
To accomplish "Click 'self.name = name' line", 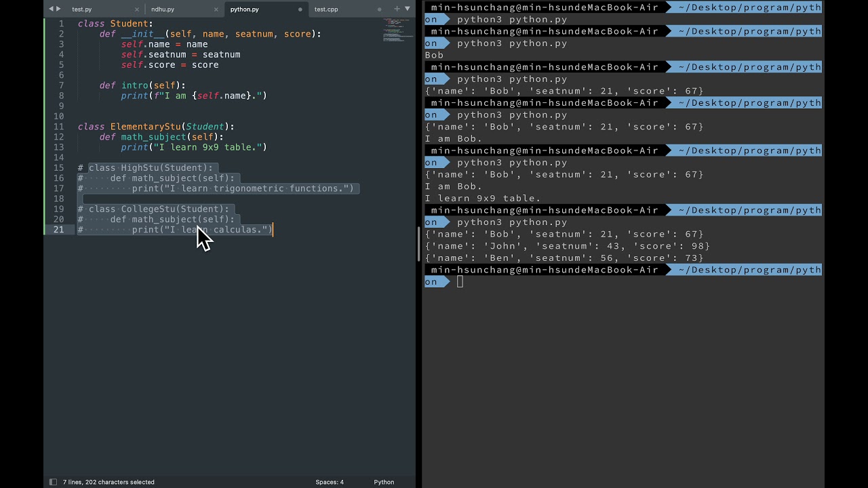I will (x=165, y=44).
